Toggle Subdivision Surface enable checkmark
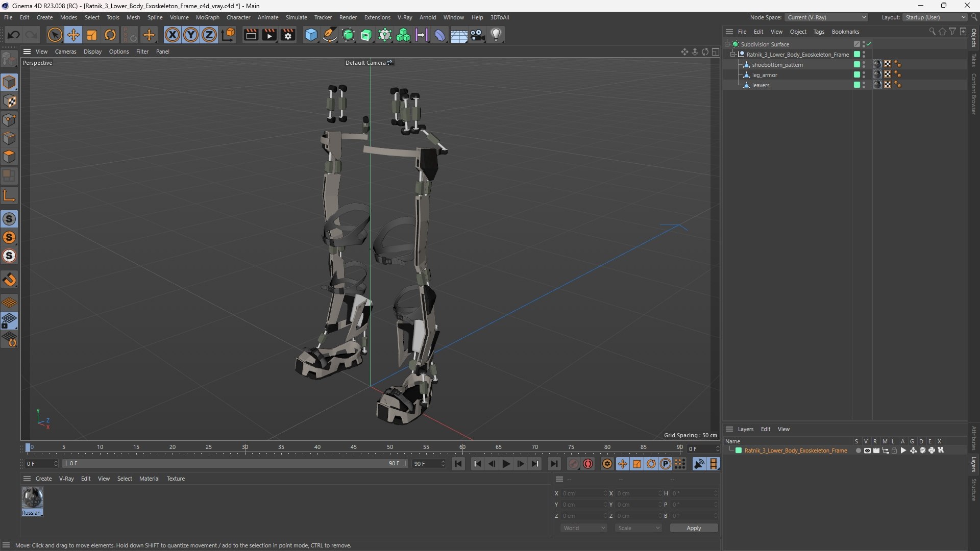This screenshot has width=980, height=551. [869, 44]
